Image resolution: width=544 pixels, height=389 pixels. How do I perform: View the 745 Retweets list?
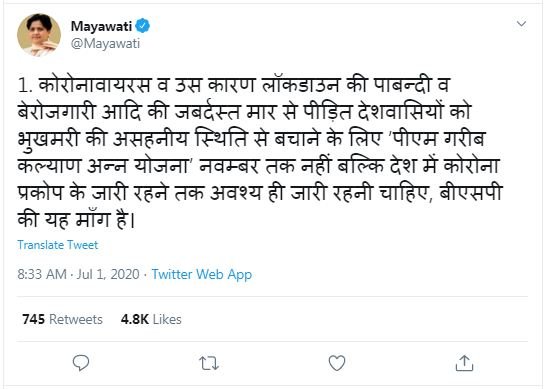[62, 319]
